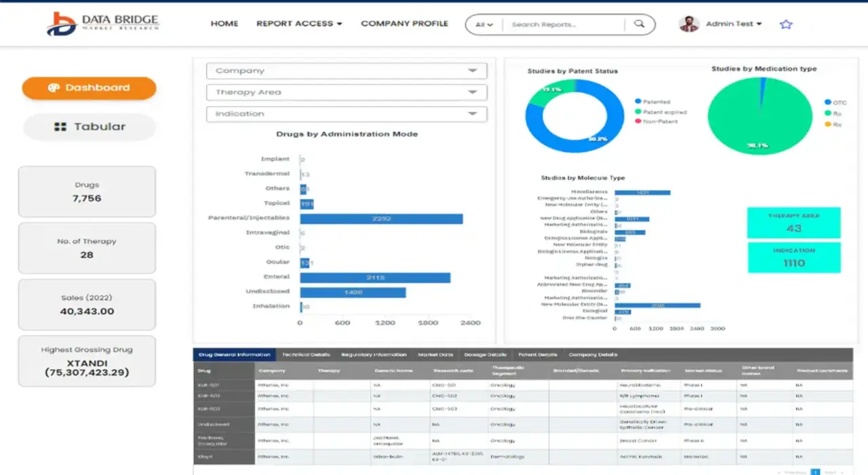The width and height of the screenshot is (868, 475).
Task: Open the search category All dropdown
Action: [484, 24]
